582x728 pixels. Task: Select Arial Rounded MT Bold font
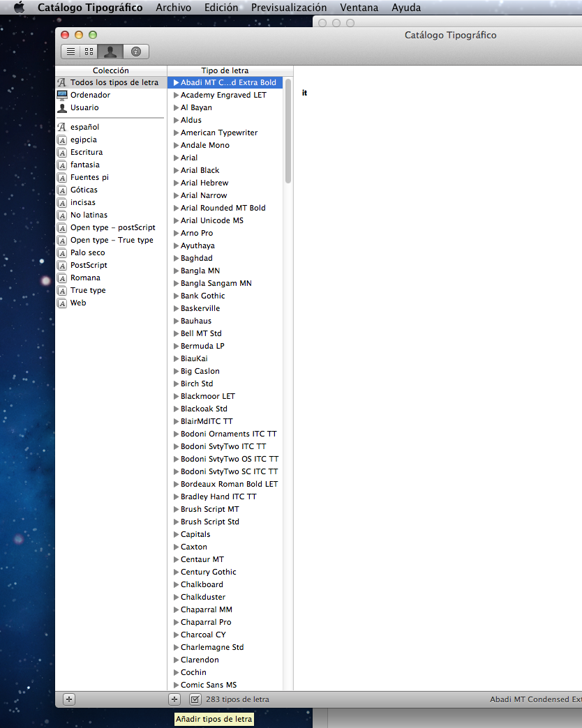(223, 208)
